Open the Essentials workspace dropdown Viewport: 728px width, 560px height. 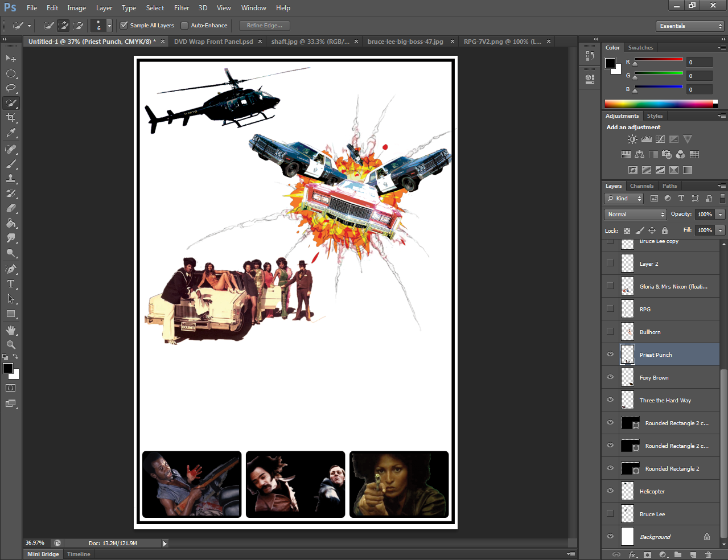coord(690,26)
